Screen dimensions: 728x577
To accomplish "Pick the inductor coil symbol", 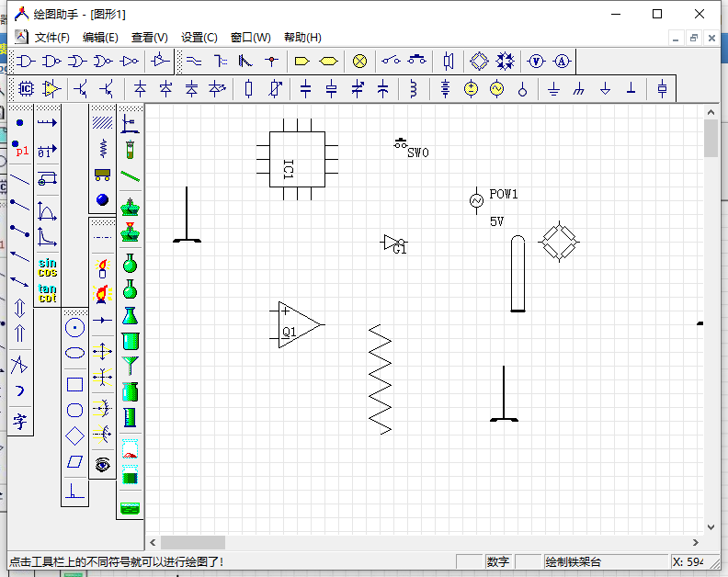I will [414, 88].
